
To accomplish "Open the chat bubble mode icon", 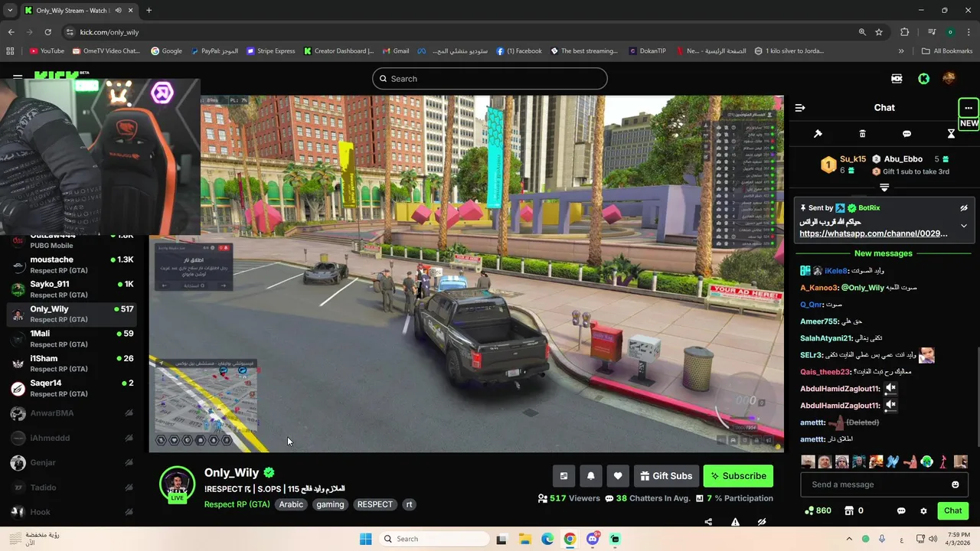I will 906,134.
